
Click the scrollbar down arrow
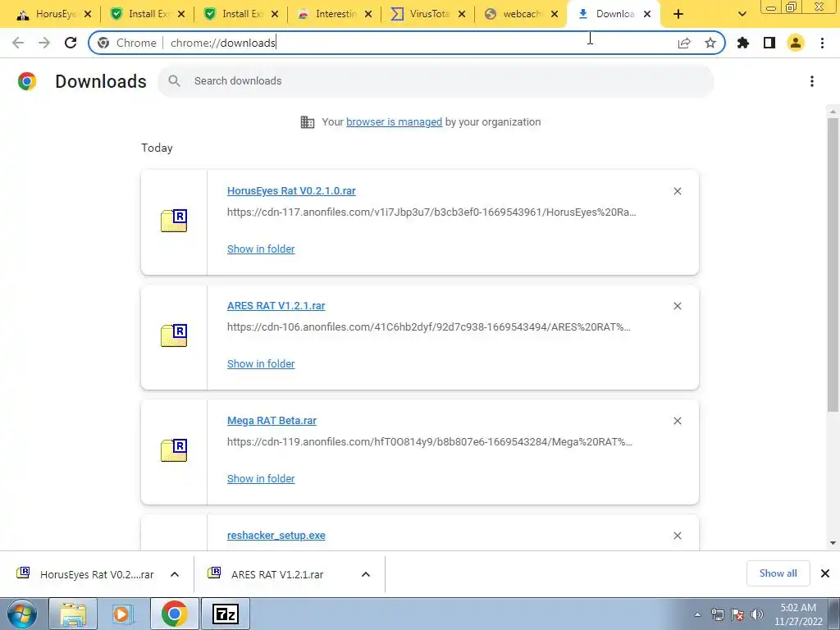tap(833, 543)
